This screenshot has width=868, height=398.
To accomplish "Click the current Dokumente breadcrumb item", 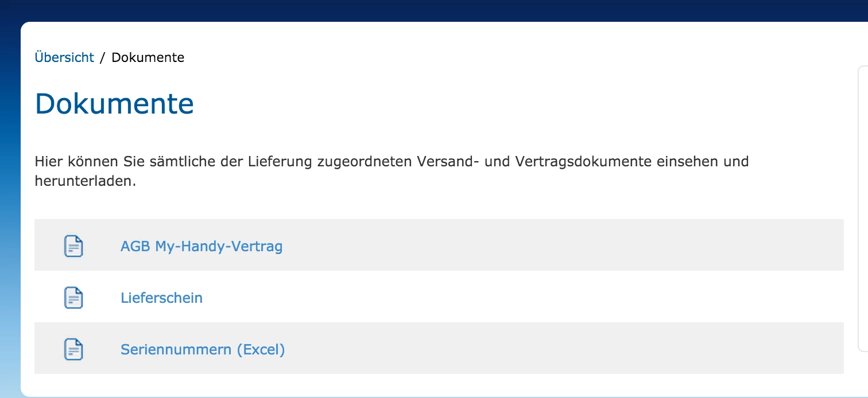I will pos(148,57).
